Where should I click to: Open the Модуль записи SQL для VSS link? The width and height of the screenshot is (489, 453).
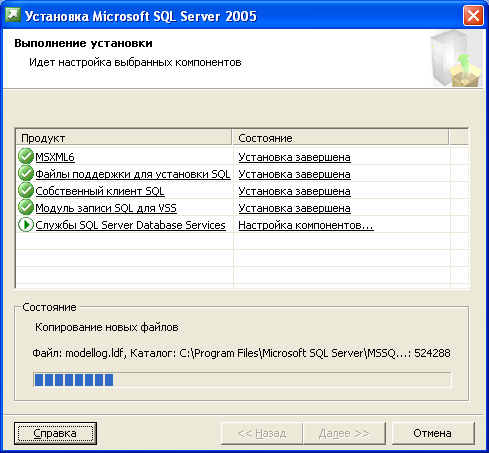tap(106, 208)
